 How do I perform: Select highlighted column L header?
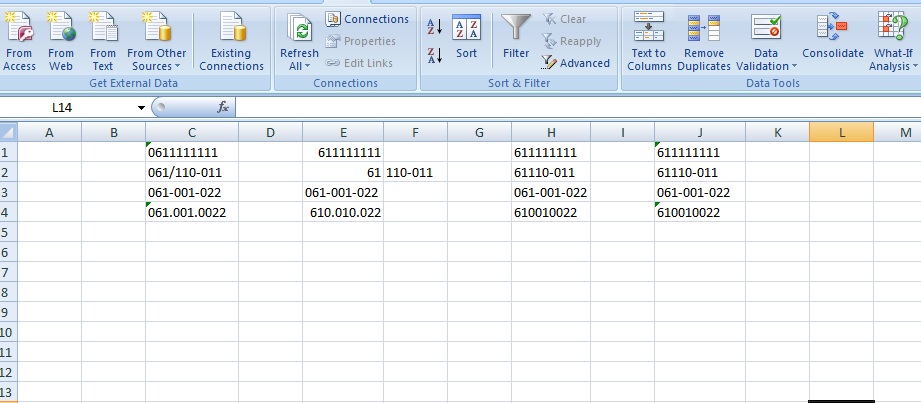click(841, 132)
